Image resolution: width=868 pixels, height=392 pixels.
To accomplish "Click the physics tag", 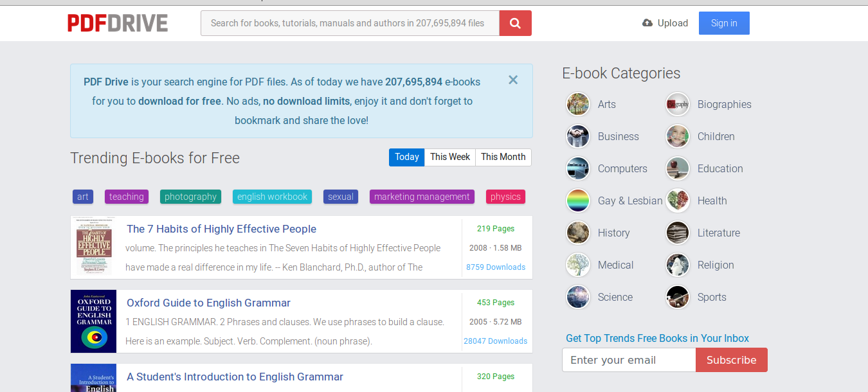I will (x=505, y=197).
